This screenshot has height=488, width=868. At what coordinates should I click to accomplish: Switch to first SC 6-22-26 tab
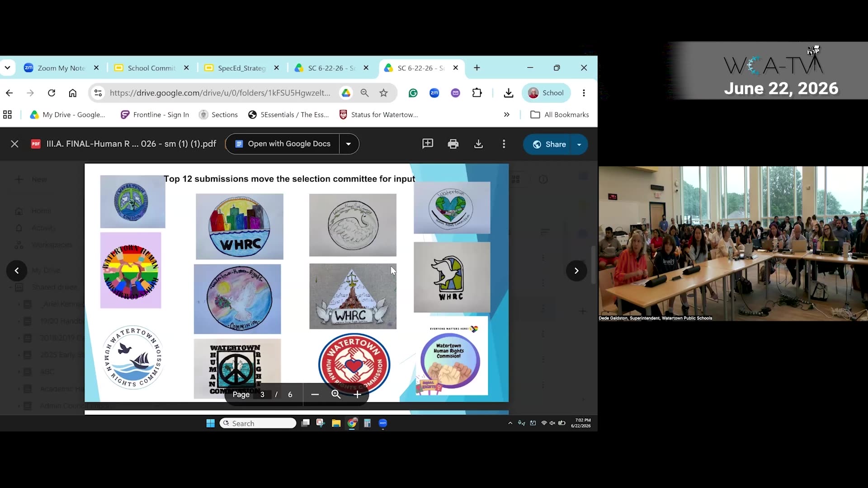click(x=331, y=68)
